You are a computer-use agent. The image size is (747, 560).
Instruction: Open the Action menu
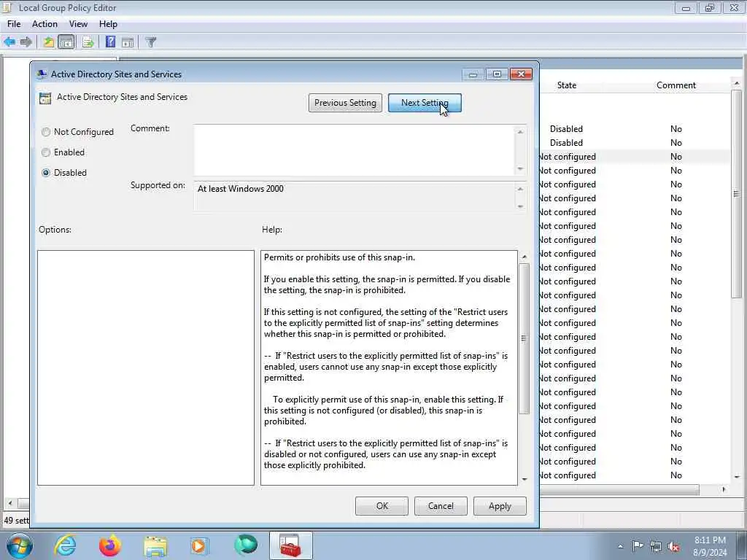(44, 24)
